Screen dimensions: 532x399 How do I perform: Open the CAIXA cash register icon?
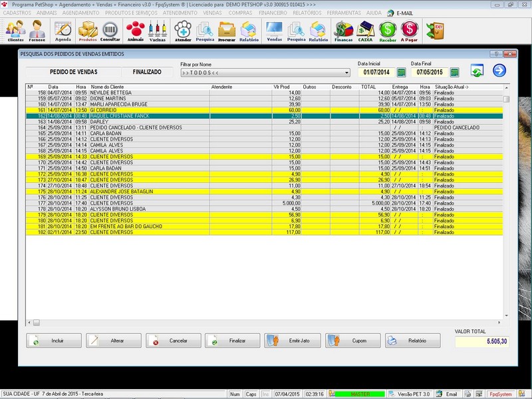(x=366, y=30)
